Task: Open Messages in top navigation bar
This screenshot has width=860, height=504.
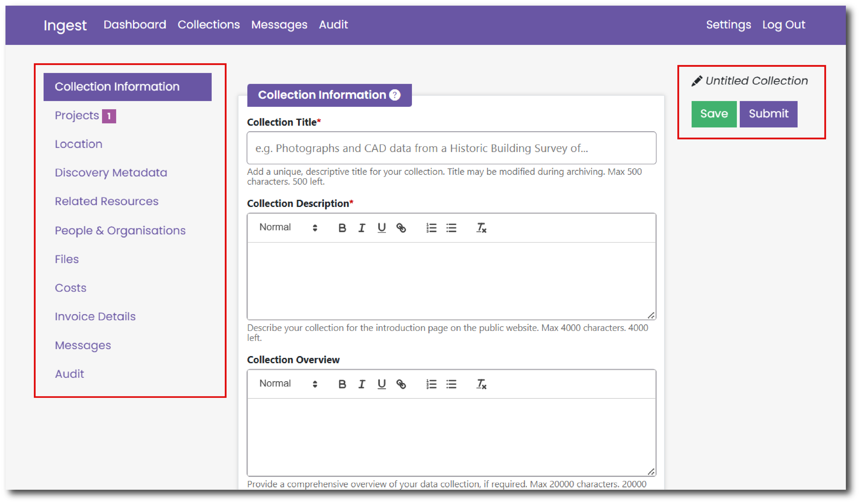Action: [279, 25]
